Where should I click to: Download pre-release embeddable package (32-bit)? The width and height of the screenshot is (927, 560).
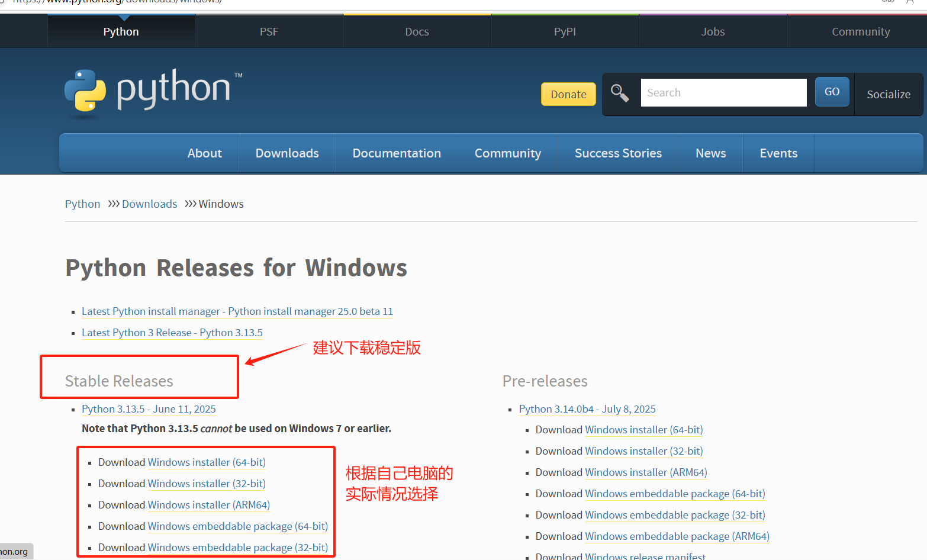[675, 515]
